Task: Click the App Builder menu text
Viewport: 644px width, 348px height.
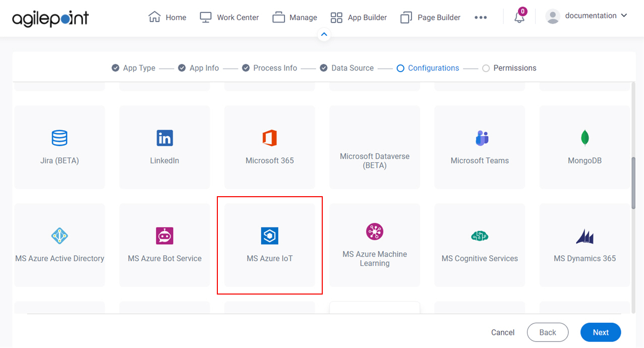Action: pos(368,18)
